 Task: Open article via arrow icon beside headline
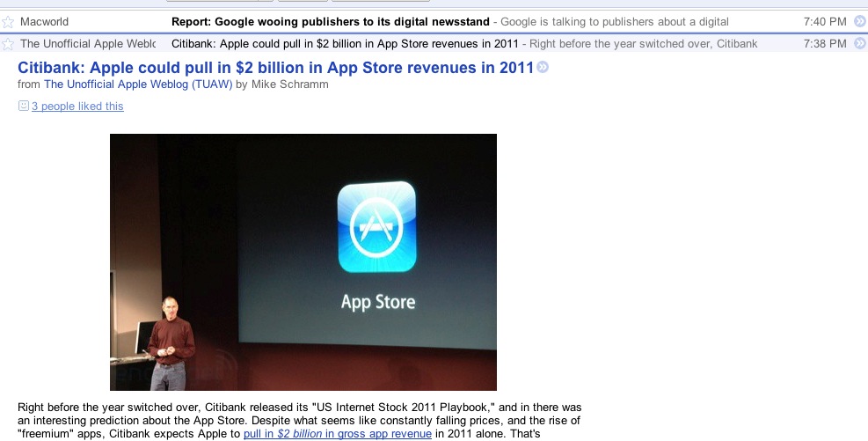click(543, 67)
